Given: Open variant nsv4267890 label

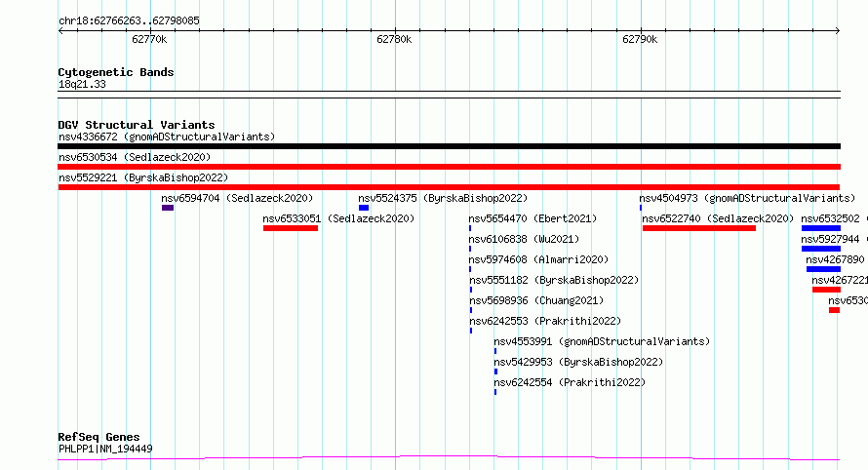Looking at the screenshot, I should 836,259.
